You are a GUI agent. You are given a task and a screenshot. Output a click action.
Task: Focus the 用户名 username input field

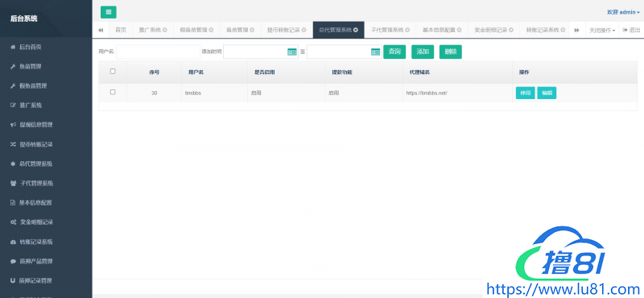pyautogui.click(x=158, y=52)
